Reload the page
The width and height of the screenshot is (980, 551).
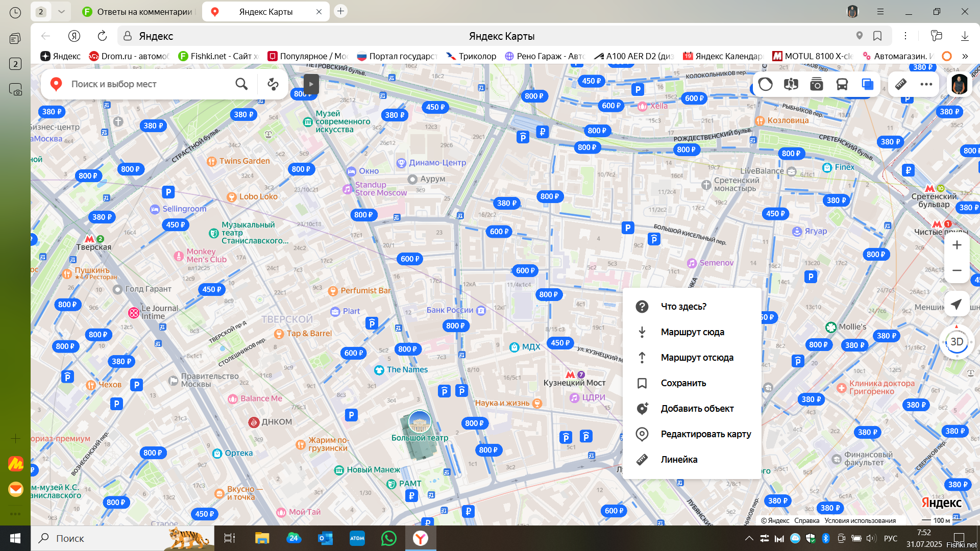(x=102, y=36)
